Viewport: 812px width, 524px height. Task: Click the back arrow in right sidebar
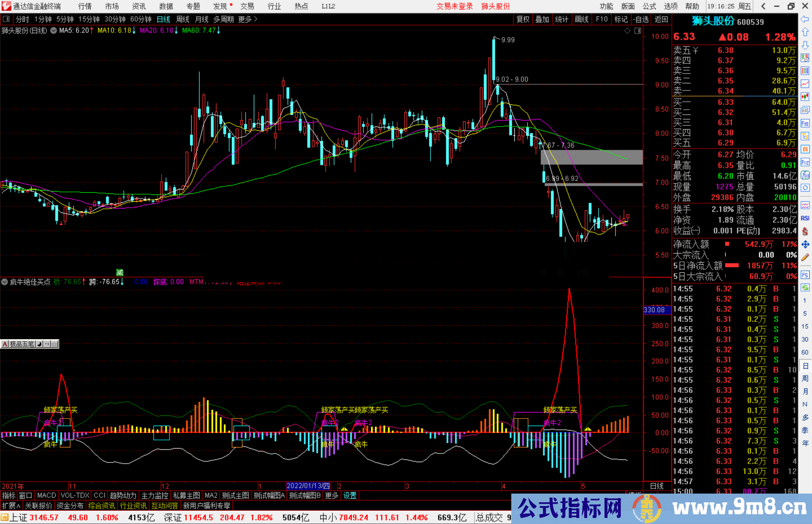click(x=805, y=19)
